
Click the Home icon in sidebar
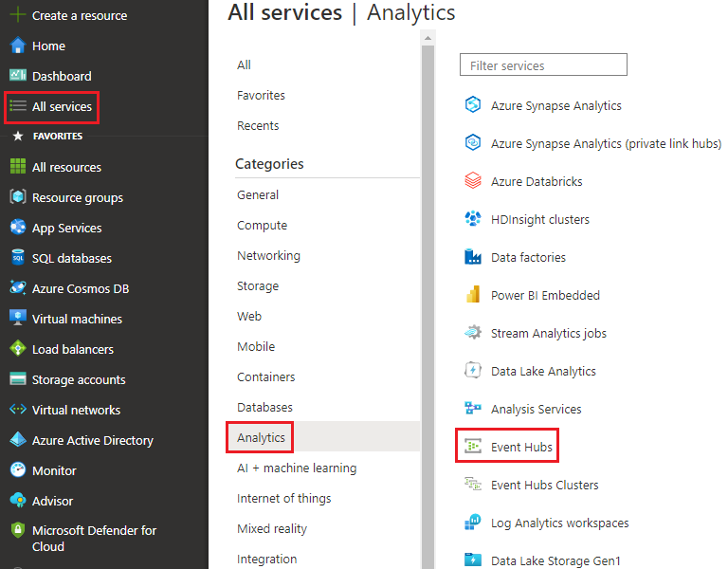click(x=18, y=46)
